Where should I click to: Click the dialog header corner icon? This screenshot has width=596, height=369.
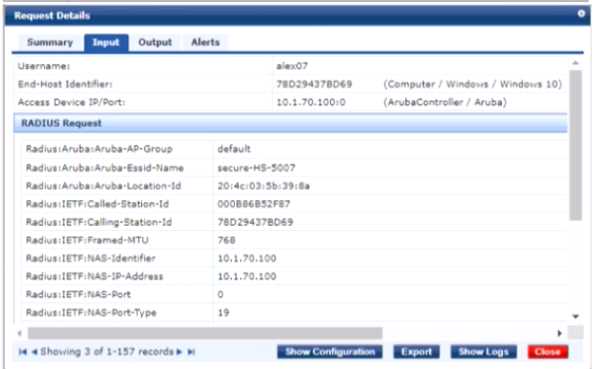click(581, 14)
